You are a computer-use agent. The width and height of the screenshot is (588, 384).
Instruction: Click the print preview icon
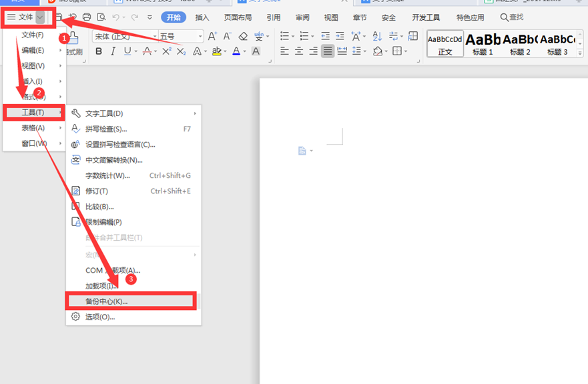pos(101,17)
